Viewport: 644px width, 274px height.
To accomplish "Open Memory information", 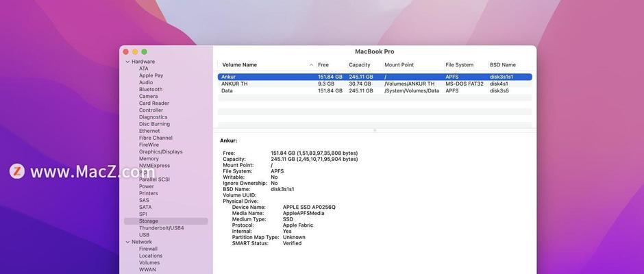I will coord(149,158).
